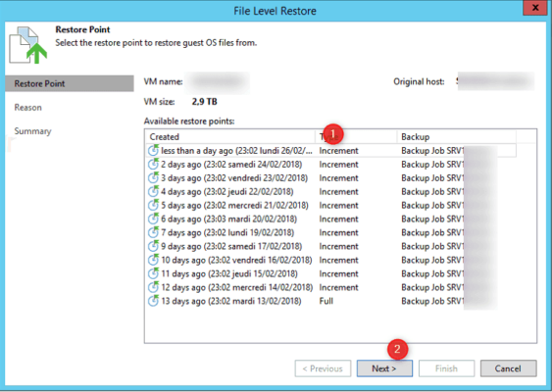The image size is (552, 392).
Task: Click 'Backup Job SRV' in the 13 days ago row
Action: 432,301
